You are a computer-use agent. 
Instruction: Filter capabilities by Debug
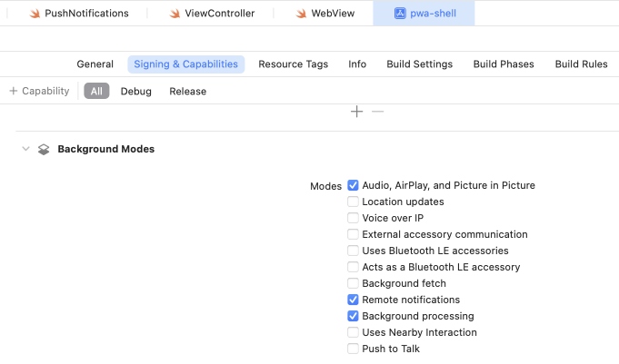[135, 91]
